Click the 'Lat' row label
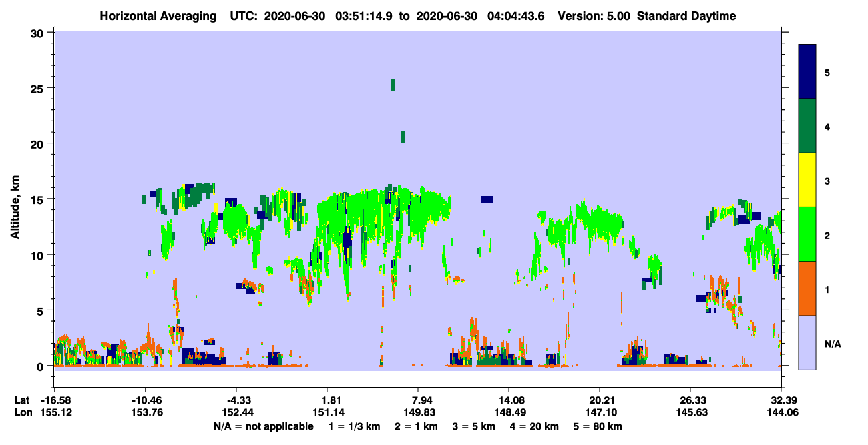This screenshot has height=445, width=868. (22, 400)
